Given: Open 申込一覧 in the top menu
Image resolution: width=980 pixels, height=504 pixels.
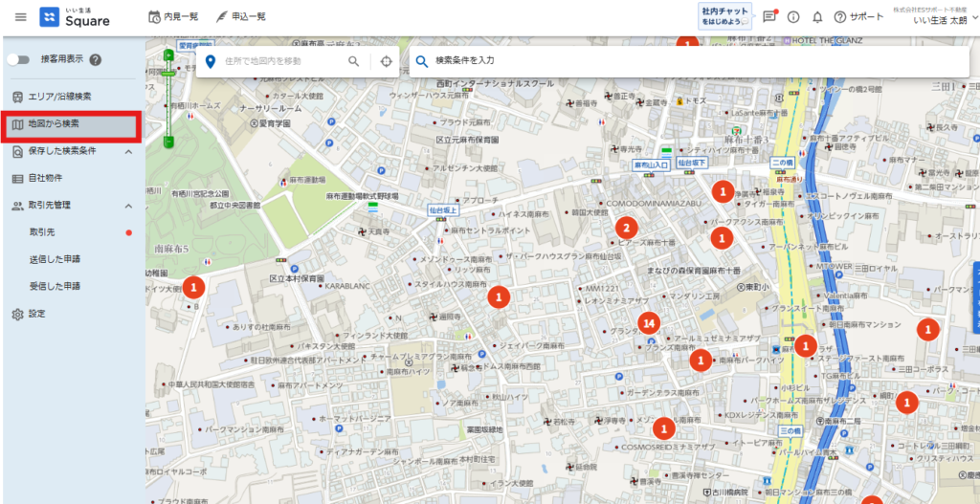Looking at the screenshot, I should [242, 17].
